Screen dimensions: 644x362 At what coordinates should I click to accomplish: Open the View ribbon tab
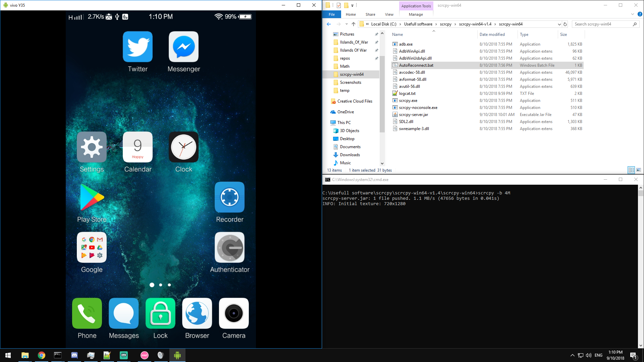(389, 14)
